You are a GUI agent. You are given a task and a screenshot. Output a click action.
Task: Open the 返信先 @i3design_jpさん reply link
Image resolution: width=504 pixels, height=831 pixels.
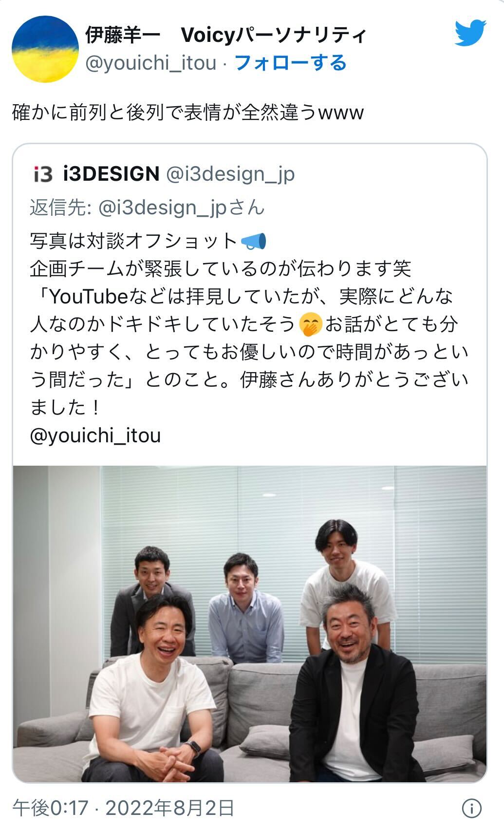(x=147, y=208)
